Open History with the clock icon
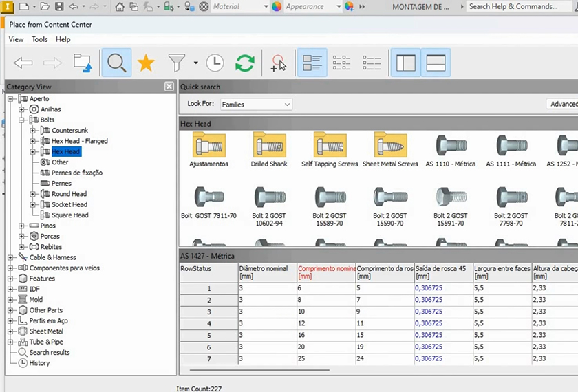Viewport: 578px width, 392px height. 215,63
